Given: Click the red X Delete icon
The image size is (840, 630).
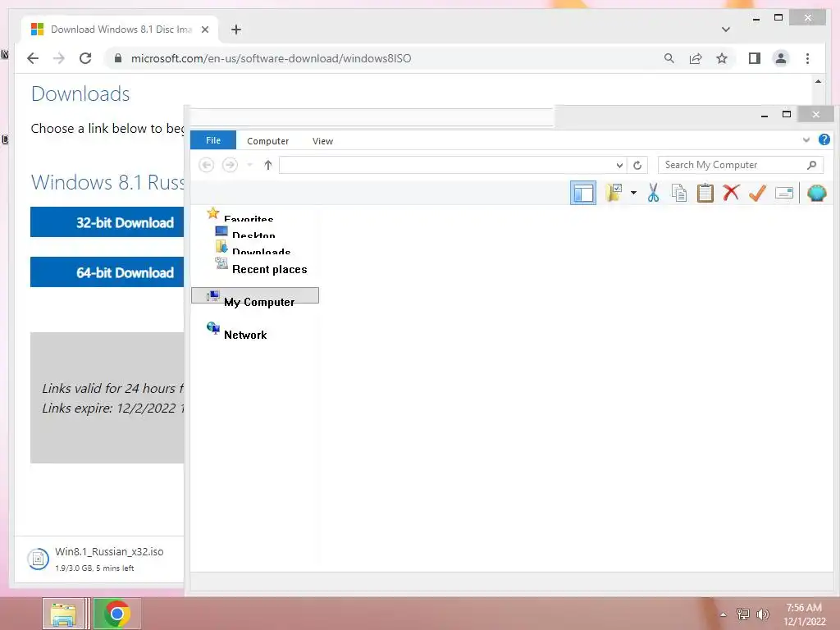Looking at the screenshot, I should [x=731, y=192].
